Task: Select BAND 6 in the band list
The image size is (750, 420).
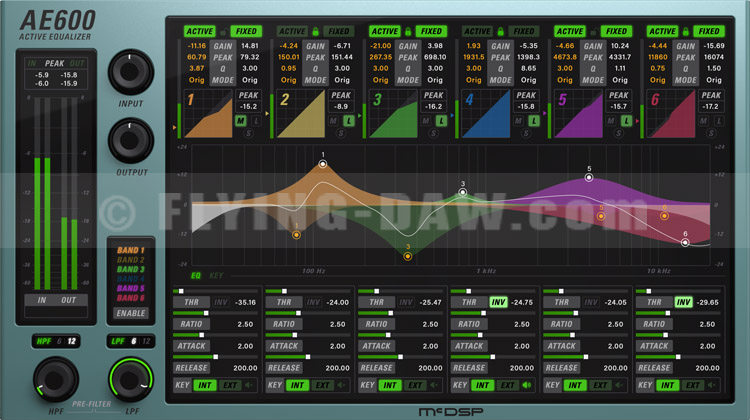Action: click(131, 298)
